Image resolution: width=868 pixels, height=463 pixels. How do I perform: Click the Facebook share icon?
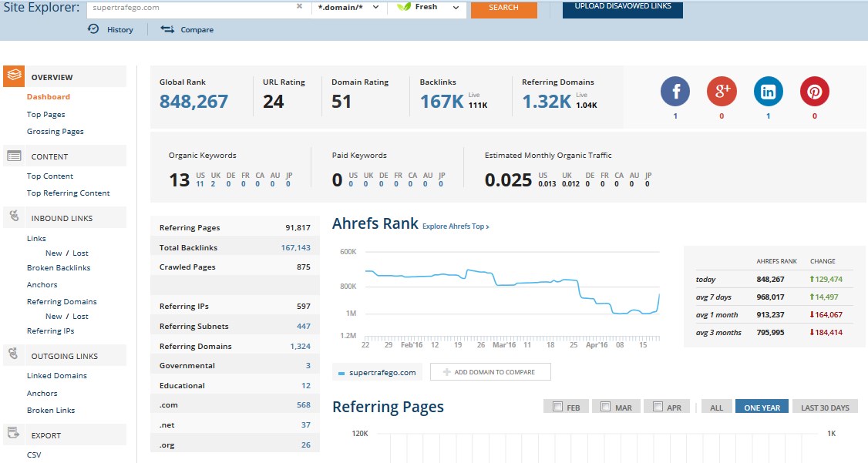click(x=675, y=92)
